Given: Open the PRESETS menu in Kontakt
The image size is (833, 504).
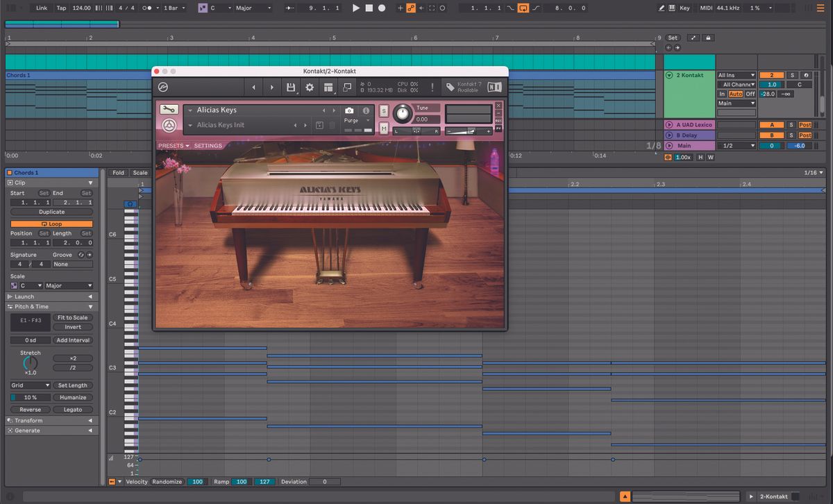Looking at the screenshot, I should 174,145.
